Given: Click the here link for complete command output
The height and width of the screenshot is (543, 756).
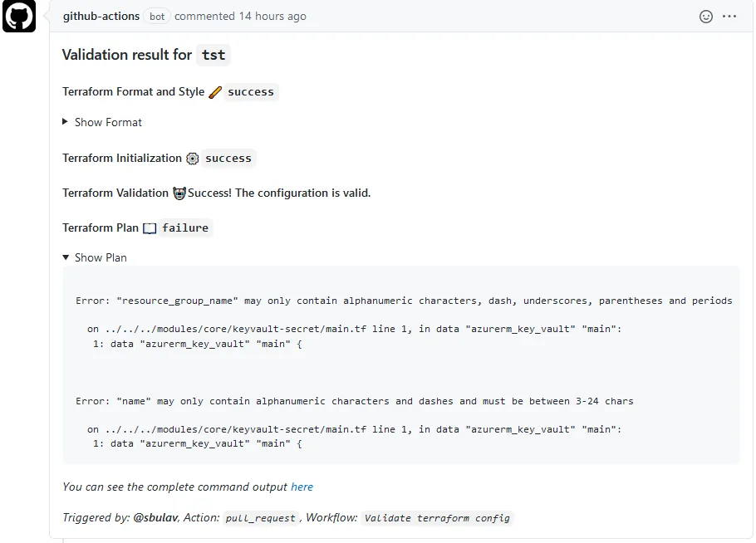Looking at the screenshot, I should point(302,487).
